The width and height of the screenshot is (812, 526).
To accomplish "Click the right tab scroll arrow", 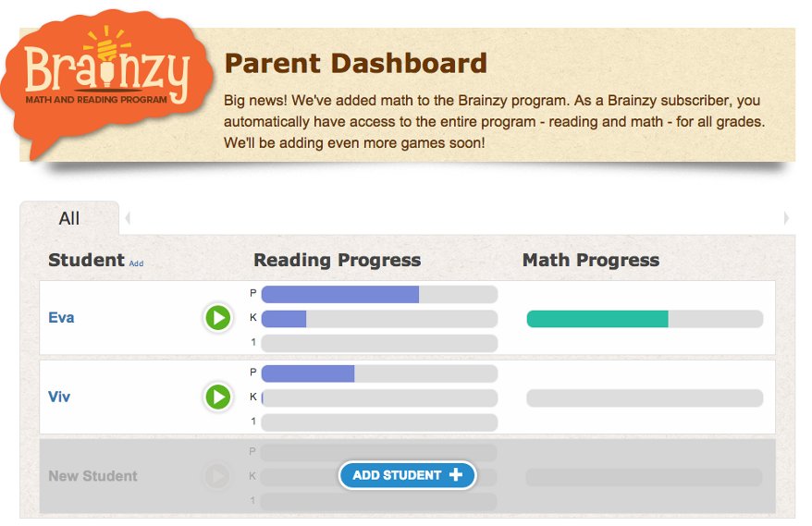I will coord(785,219).
